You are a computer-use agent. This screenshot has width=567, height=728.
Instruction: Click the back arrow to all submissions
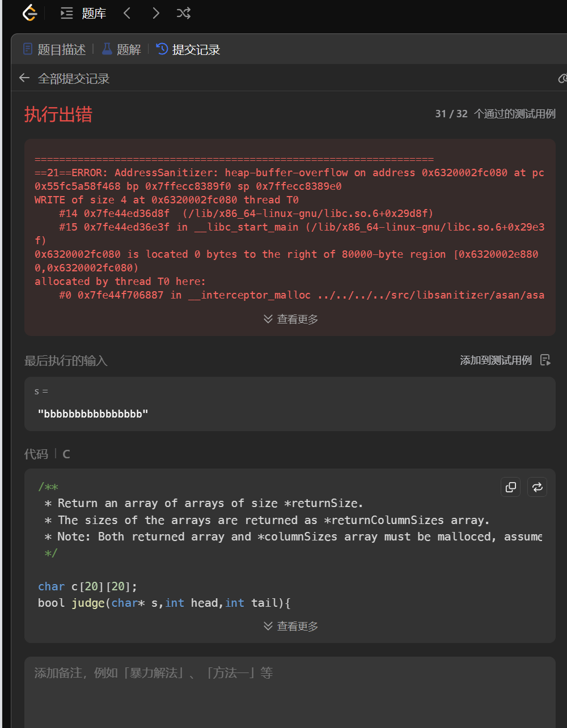[x=24, y=78]
